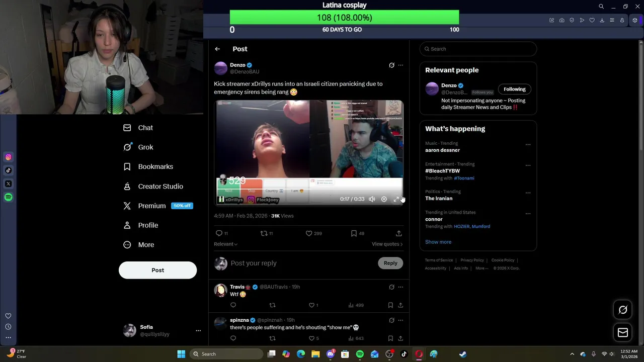
Task: Open browser history clock icon
Action: [8, 327]
